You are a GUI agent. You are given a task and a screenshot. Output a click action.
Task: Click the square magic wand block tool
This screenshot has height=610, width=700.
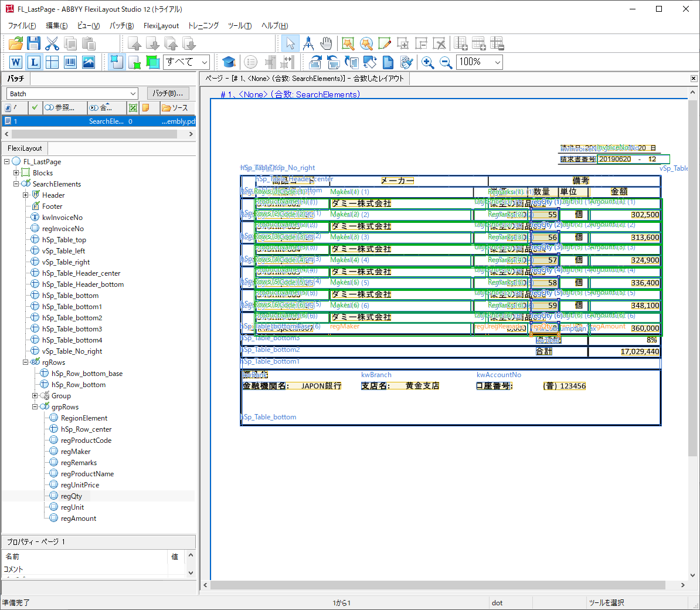point(348,43)
